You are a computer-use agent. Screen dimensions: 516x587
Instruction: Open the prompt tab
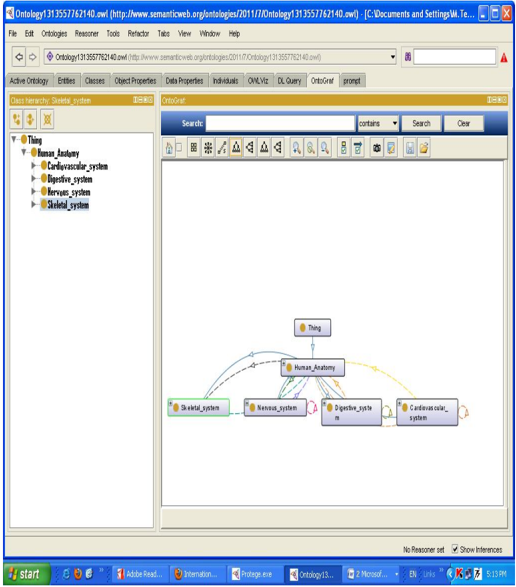click(352, 80)
